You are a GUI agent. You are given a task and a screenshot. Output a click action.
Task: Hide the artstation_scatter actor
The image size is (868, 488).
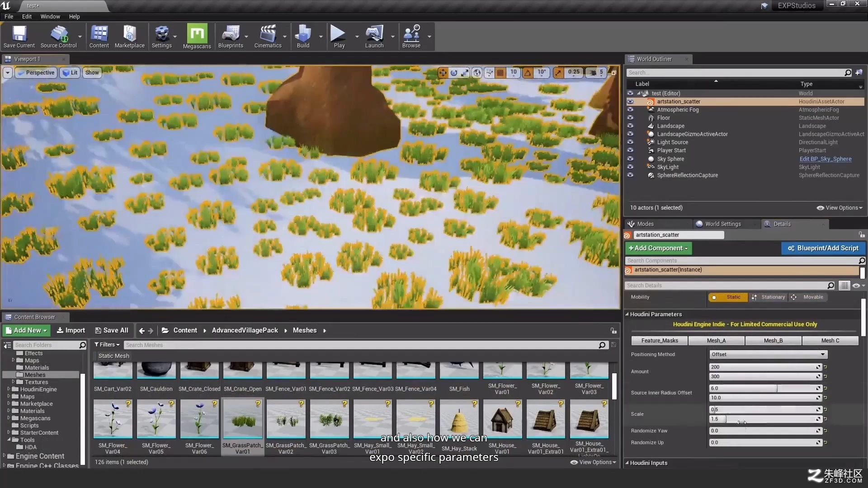point(630,102)
